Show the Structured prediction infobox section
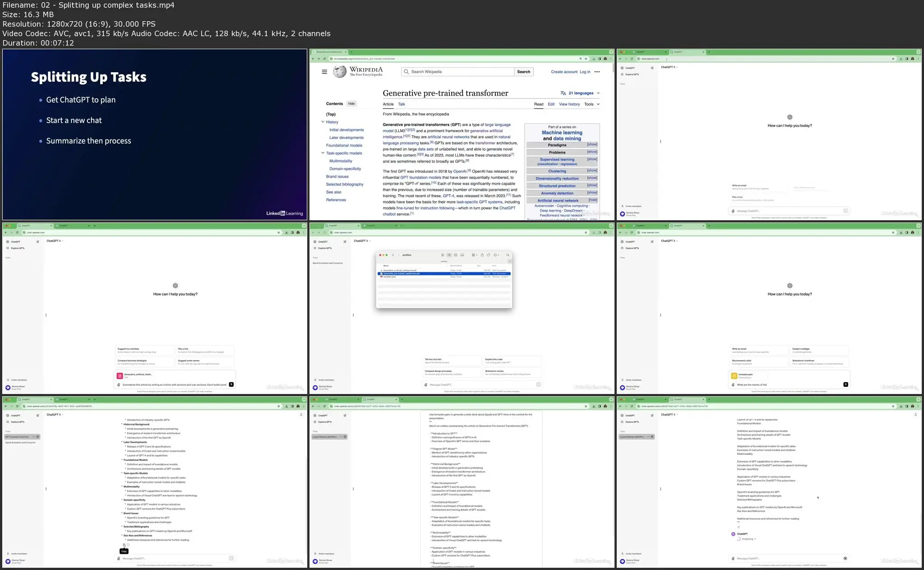 (592, 185)
